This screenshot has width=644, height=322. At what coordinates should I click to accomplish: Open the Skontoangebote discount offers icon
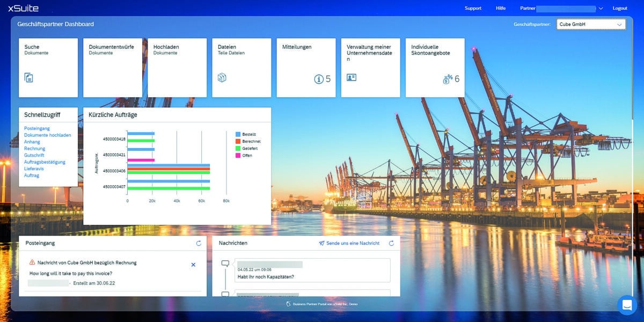(448, 79)
